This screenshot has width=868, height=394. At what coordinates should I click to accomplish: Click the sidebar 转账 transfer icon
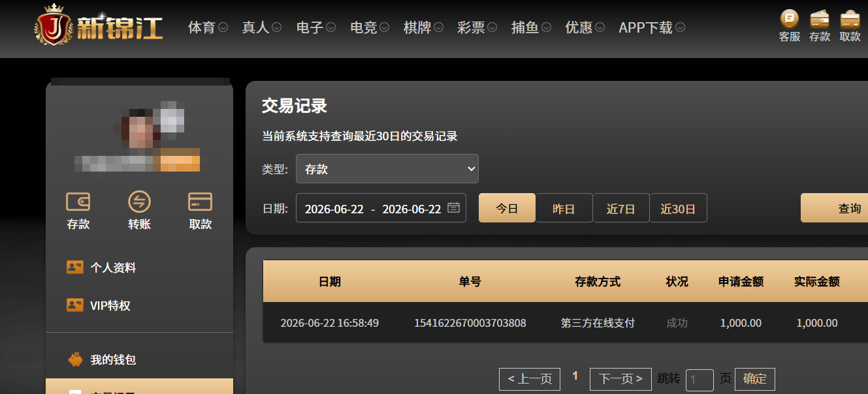click(139, 202)
